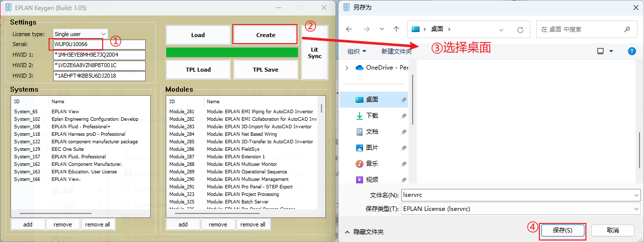644x242 pixels.
Task: Select Module_291 Pro Panel STEP Export row
Action: click(243, 186)
